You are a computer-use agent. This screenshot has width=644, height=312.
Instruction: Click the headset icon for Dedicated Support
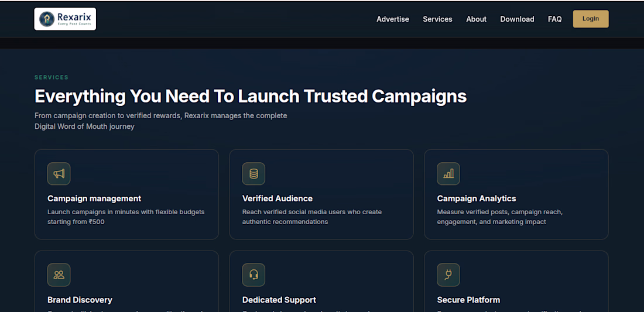tap(254, 275)
